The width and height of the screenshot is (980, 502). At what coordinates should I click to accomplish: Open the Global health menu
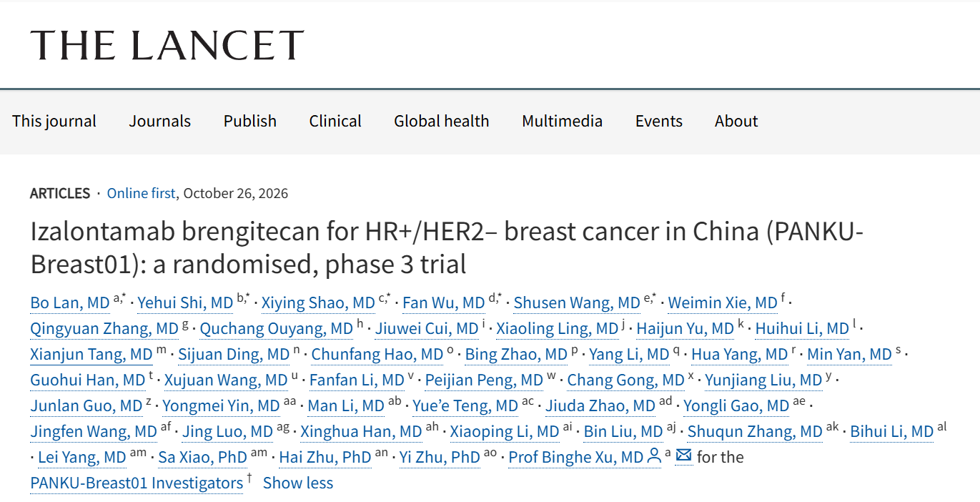[442, 121]
